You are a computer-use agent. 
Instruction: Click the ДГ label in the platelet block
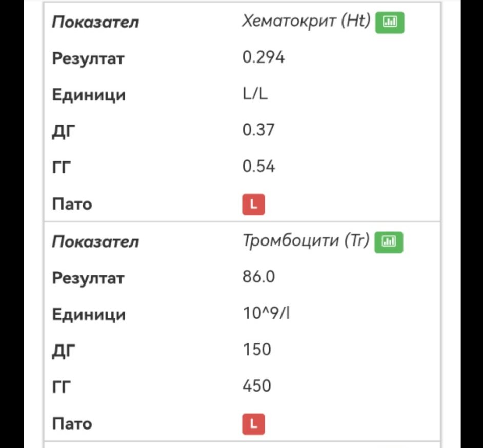pyautogui.click(x=64, y=351)
